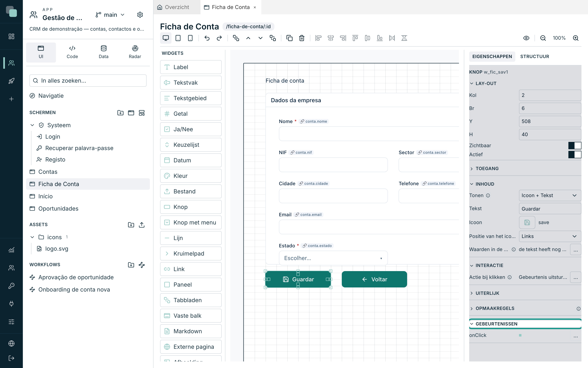The width and height of the screenshot is (588, 368).
Task: Click the Y position field
Action: pos(550,121)
